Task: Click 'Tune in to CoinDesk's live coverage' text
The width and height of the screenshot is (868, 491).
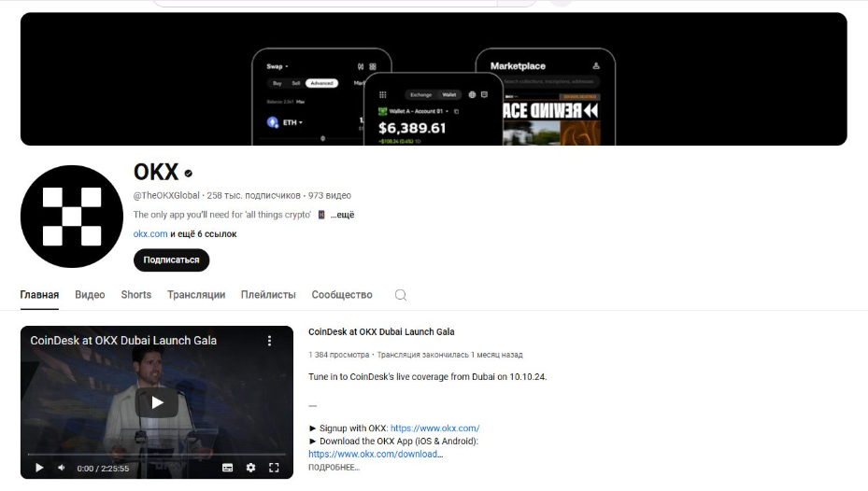Action: click(x=427, y=376)
